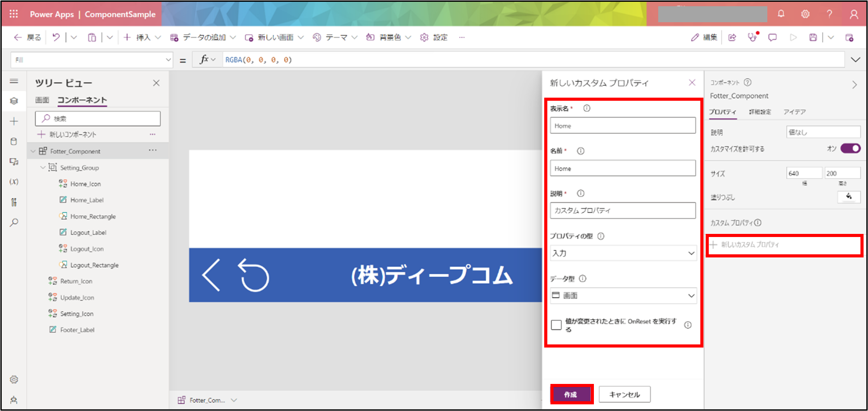Click the fill color bucket swatch
The height and width of the screenshot is (411, 868).
tap(849, 197)
